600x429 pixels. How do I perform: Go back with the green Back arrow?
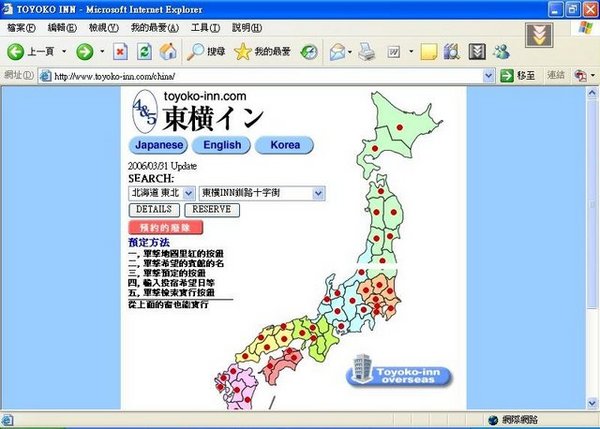point(16,52)
